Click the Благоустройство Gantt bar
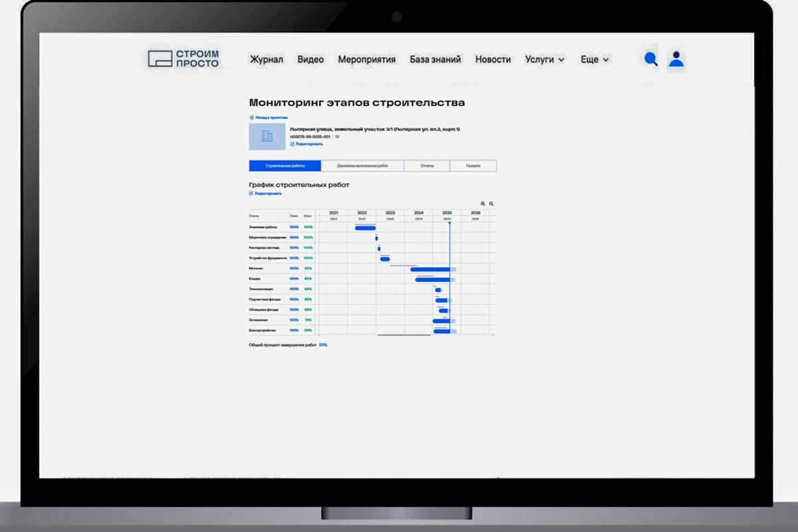This screenshot has width=798, height=532. pos(445,331)
